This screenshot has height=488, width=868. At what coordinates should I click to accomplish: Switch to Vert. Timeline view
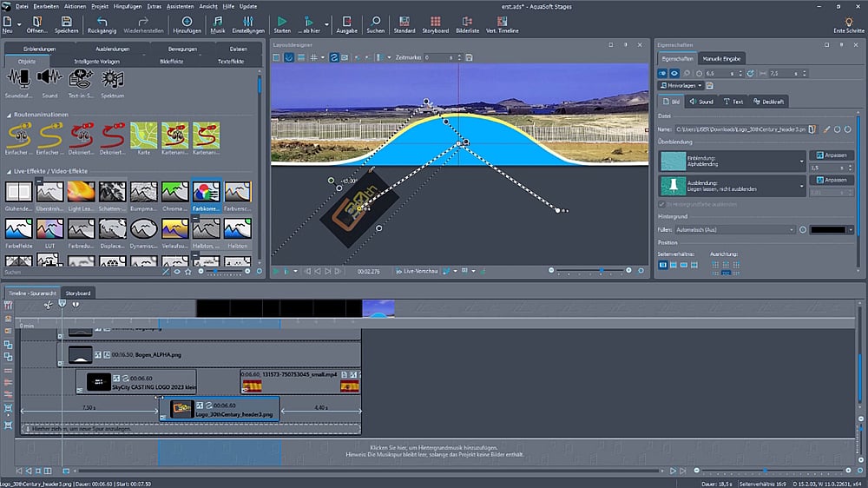(503, 23)
